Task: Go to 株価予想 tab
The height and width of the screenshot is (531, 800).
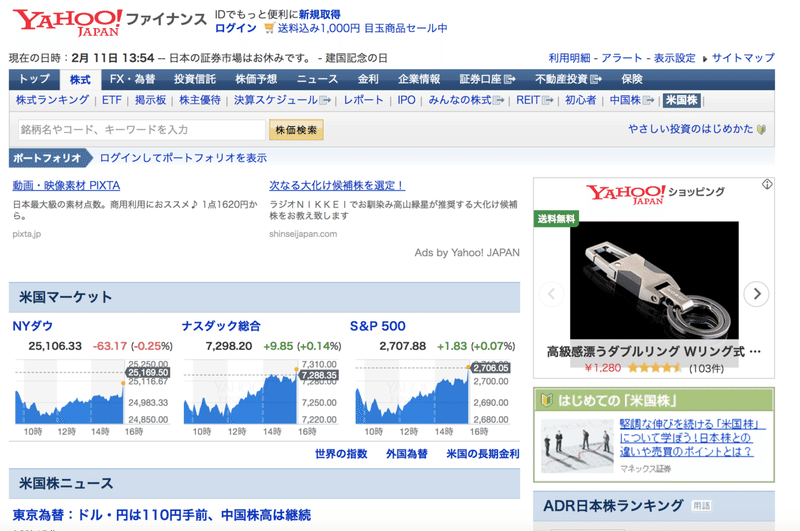Action: [x=256, y=79]
